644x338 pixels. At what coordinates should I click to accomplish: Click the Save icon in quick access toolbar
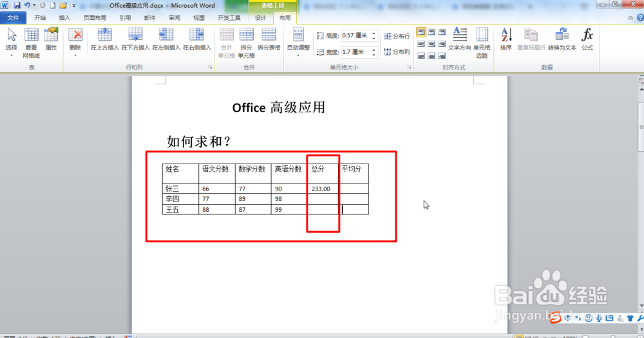coord(17,5)
